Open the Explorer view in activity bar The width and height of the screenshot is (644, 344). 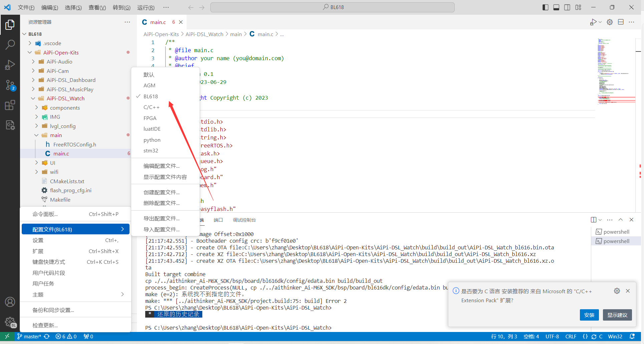[10, 24]
